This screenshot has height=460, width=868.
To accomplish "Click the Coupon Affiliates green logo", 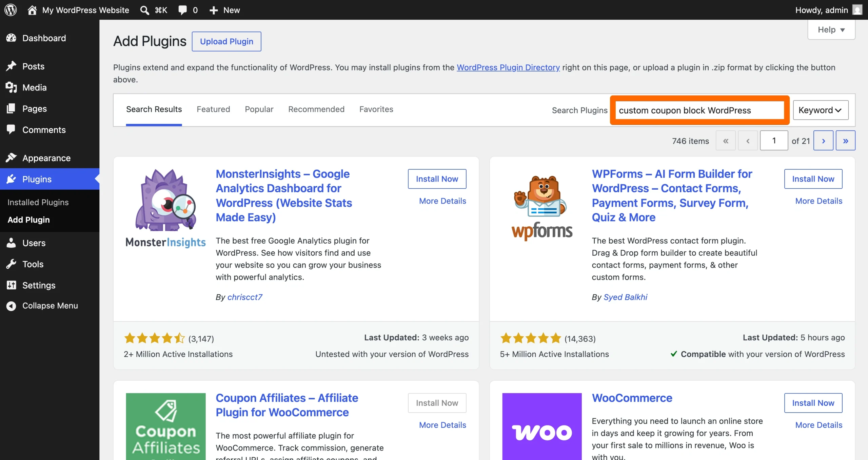I will coord(166,426).
